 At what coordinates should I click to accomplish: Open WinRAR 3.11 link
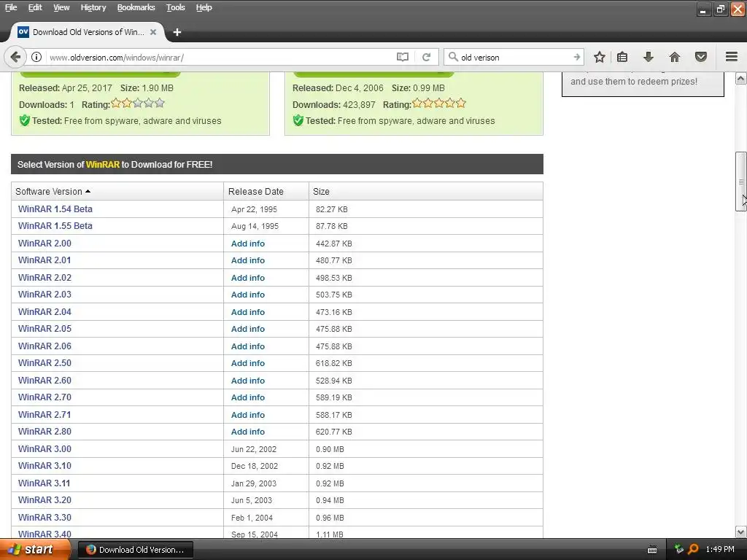[x=44, y=483]
